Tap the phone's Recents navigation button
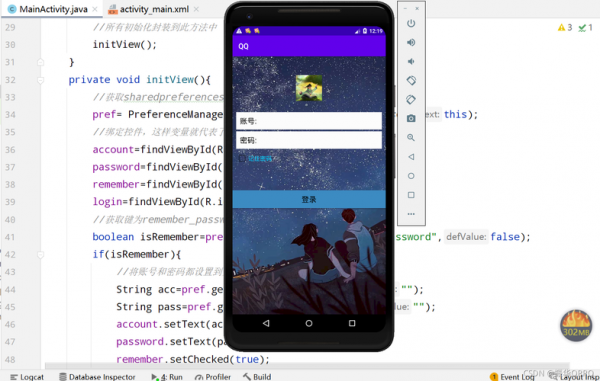The image size is (600, 381). pyautogui.click(x=352, y=323)
